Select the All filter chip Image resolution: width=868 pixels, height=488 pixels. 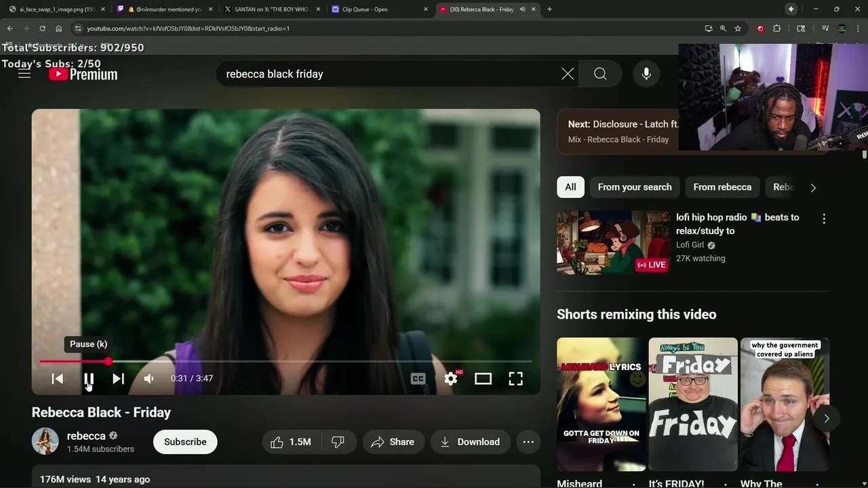click(x=570, y=187)
